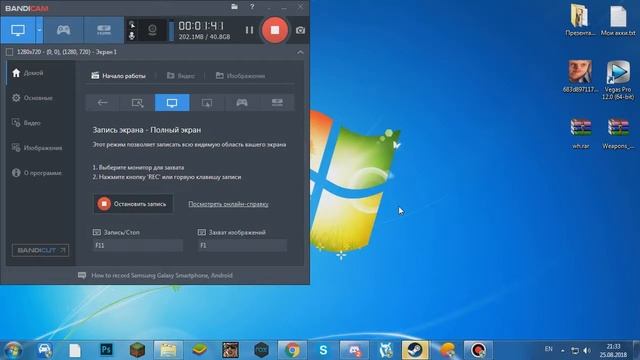Select fullscreen recording mode icon
The height and width of the screenshot is (360, 640).
click(172, 102)
